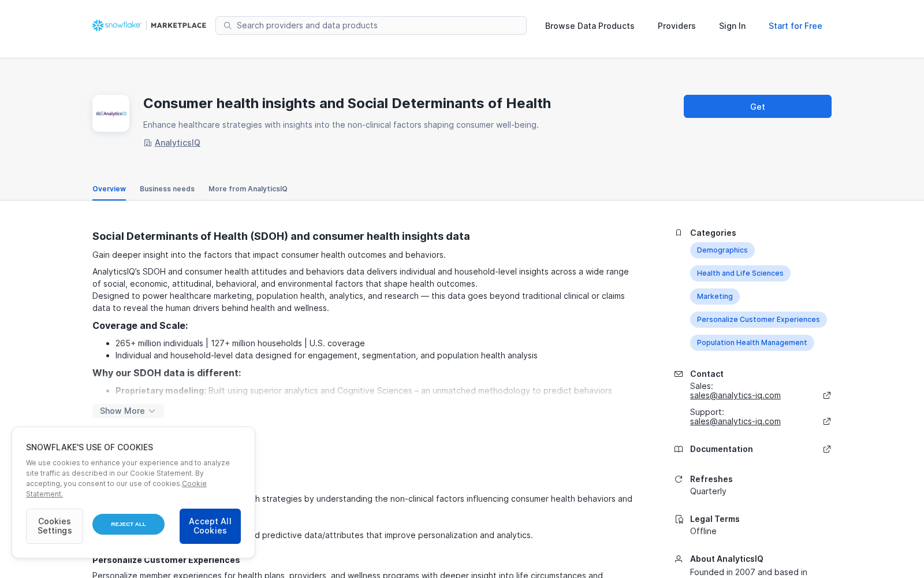Click the Support email address link
The height and width of the screenshot is (578, 924).
point(735,421)
